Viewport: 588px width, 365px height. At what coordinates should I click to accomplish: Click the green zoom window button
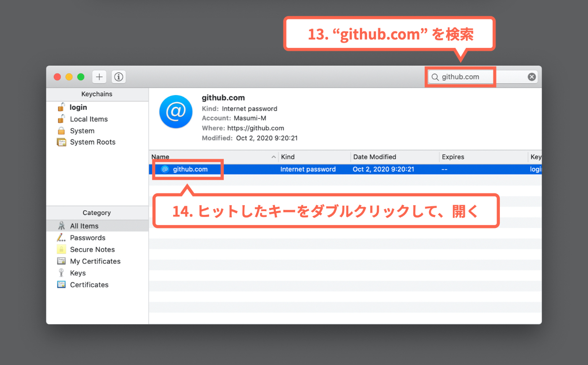(81, 77)
